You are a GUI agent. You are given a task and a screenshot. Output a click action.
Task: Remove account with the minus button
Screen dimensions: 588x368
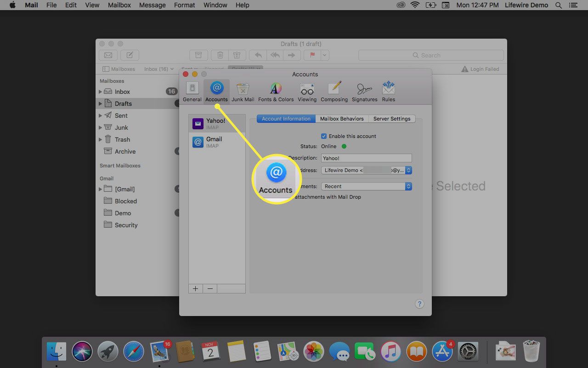pyautogui.click(x=210, y=288)
